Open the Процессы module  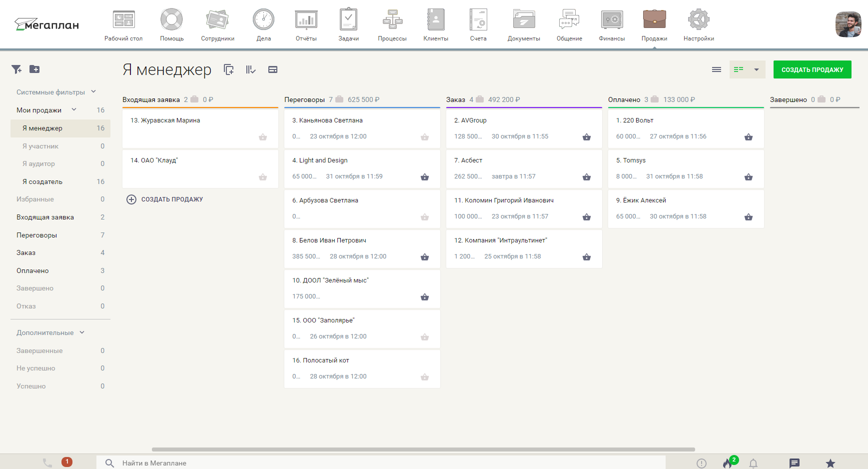point(392,25)
